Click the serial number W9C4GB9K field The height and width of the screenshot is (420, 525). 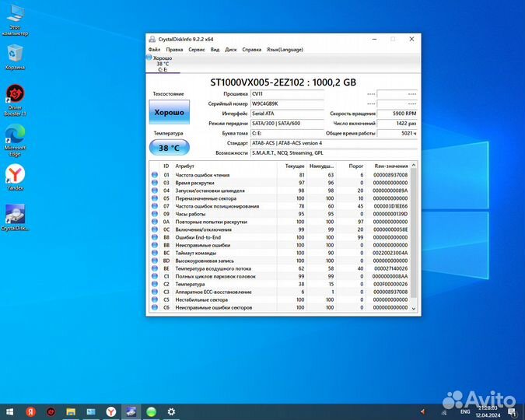287,103
